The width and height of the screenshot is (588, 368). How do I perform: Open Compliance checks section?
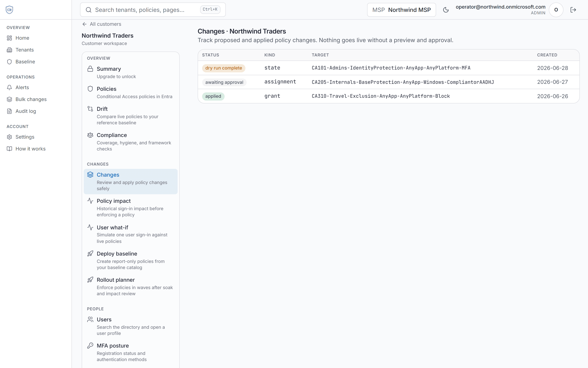click(130, 142)
